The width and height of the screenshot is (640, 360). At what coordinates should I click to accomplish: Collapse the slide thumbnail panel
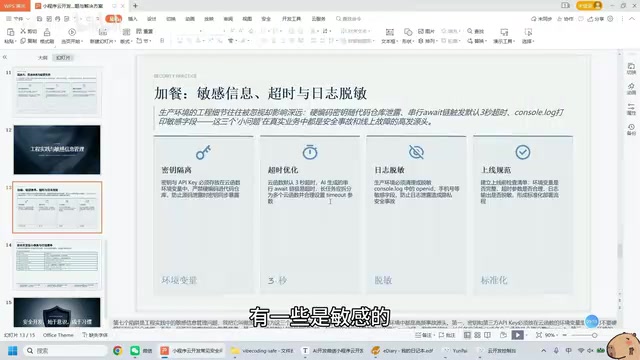coord(5,57)
